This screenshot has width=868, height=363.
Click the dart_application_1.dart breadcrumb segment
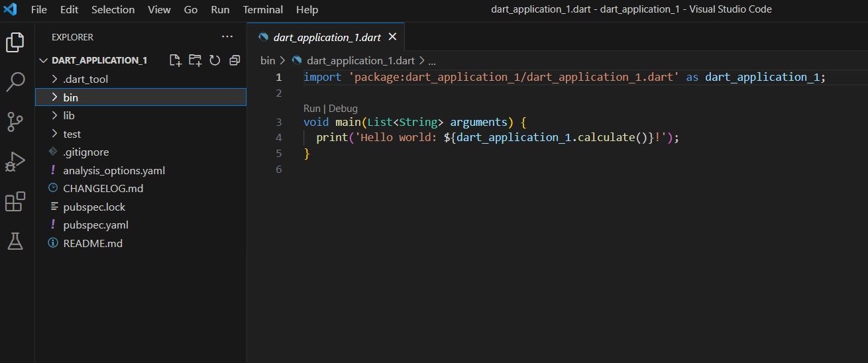click(361, 60)
